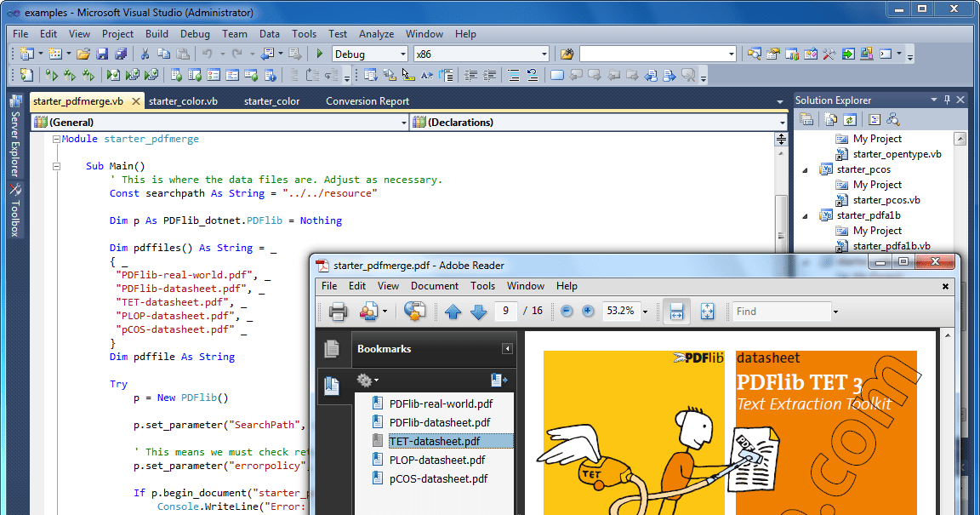The width and height of the screenshot is (980, 515).
Task: Open the PDFlib-real-world.pdf bookmark
Action: point(442,403)
